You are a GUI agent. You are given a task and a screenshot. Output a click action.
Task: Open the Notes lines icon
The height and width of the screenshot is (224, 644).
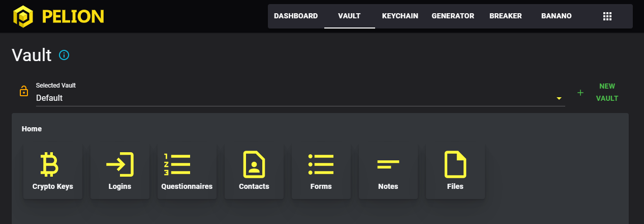click(x=388, y=164)
